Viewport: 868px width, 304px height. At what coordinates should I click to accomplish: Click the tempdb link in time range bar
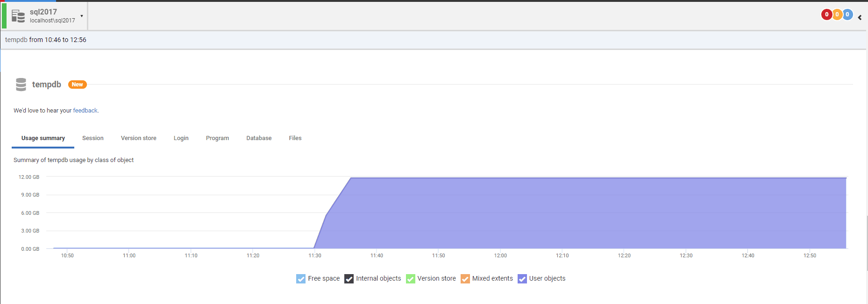tap(16, 40)
